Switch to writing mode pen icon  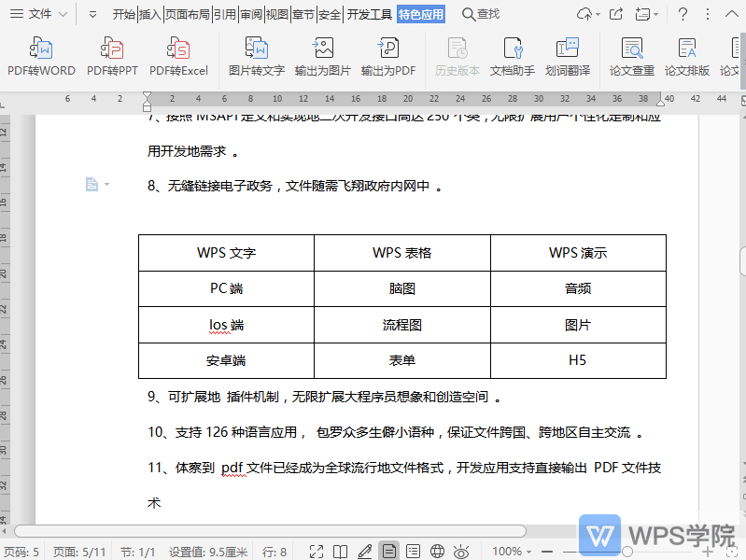(x=364, y=552)
